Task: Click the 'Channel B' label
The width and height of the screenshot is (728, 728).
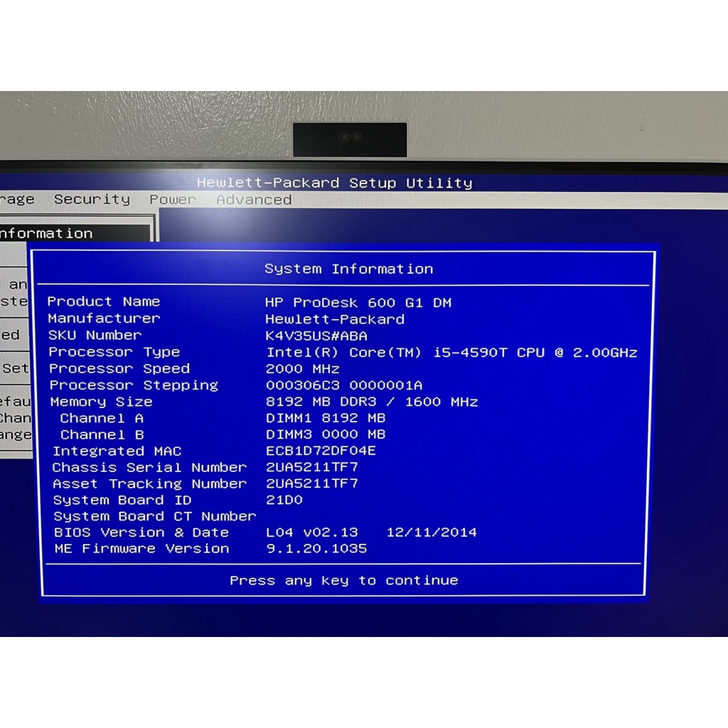Action: [x=102, y=435]
